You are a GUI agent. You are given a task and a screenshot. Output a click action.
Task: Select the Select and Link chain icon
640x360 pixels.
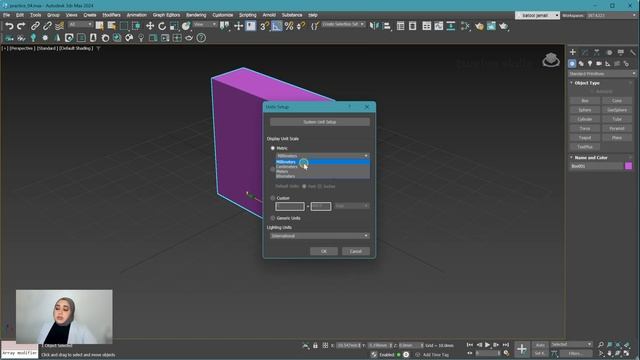pos(35,26)
